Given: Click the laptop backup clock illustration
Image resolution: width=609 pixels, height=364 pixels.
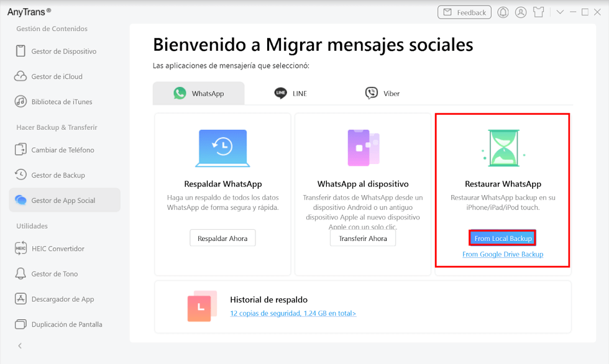Looking at the screenshot, I should (222, 148).
